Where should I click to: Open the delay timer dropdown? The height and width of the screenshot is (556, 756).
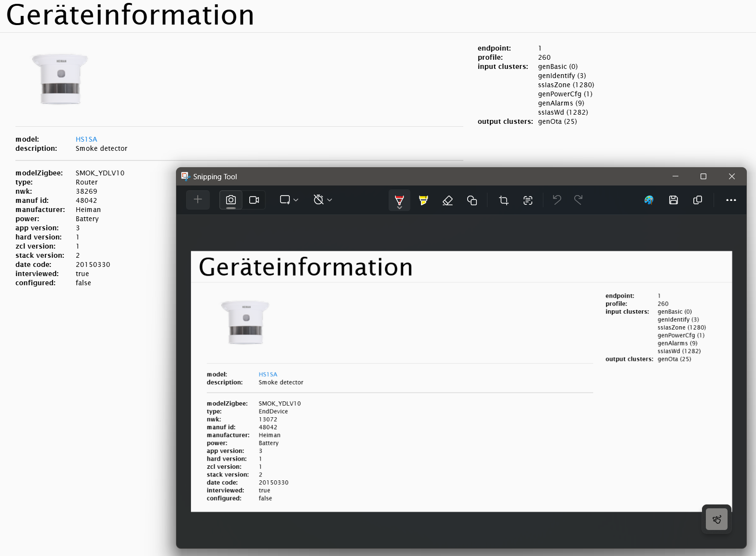(x=323, y=199)
